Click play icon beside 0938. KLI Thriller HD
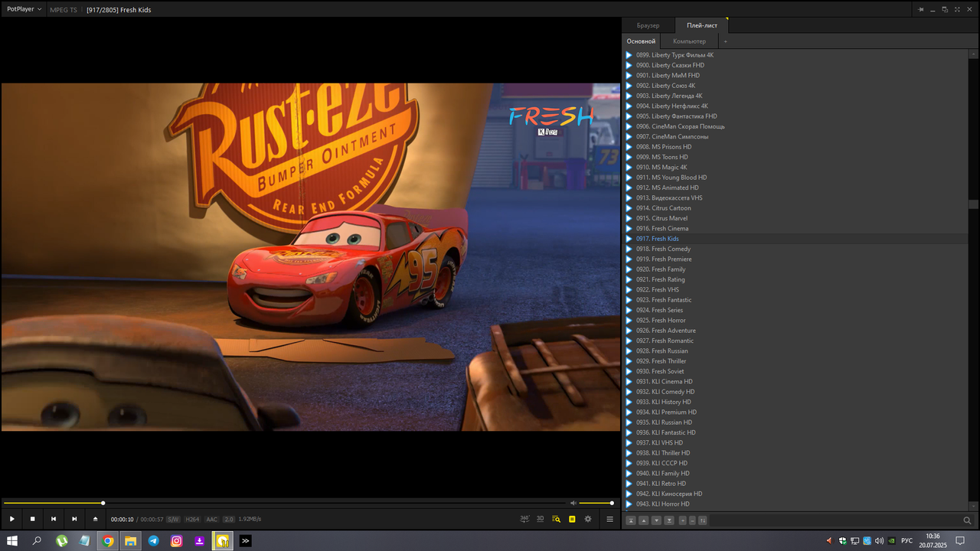The image size is (980, 551). [629, 453]
